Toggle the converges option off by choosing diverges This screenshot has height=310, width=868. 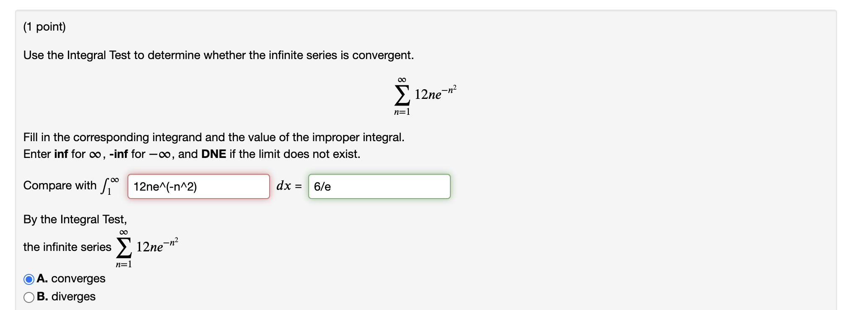pyautogui.click(x=29, y=297)
